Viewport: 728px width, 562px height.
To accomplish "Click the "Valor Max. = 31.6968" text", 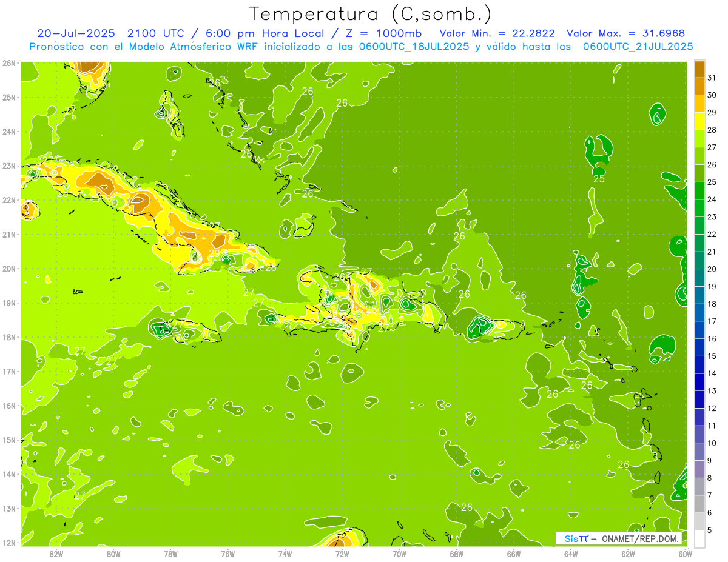I will (x=626, y=33).
